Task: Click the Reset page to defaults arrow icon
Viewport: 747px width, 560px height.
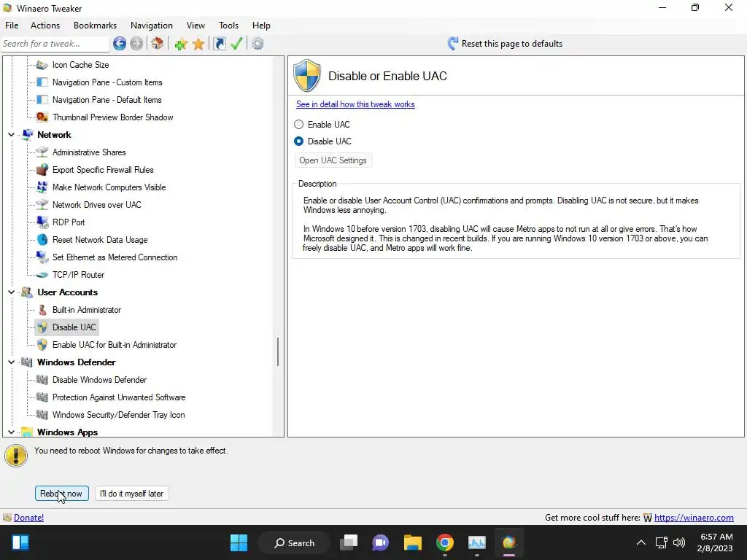Action: coord(452,43)
